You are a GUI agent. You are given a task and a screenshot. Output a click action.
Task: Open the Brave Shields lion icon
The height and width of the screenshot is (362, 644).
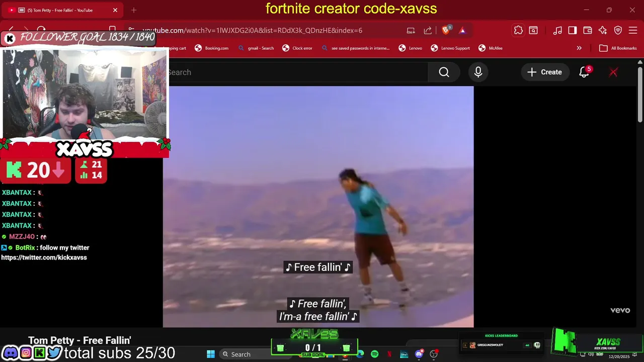pyautogui.click(x=445, y=30)
